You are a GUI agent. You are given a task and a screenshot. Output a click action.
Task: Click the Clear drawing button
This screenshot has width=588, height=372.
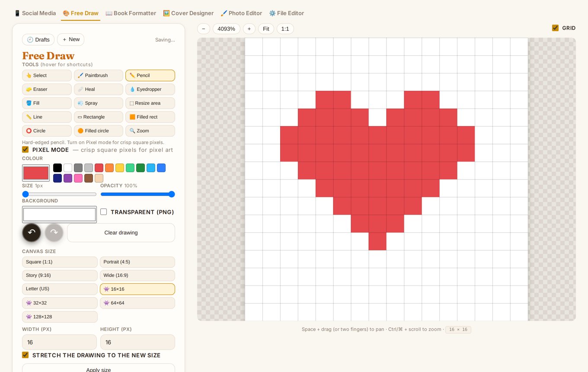121,233
